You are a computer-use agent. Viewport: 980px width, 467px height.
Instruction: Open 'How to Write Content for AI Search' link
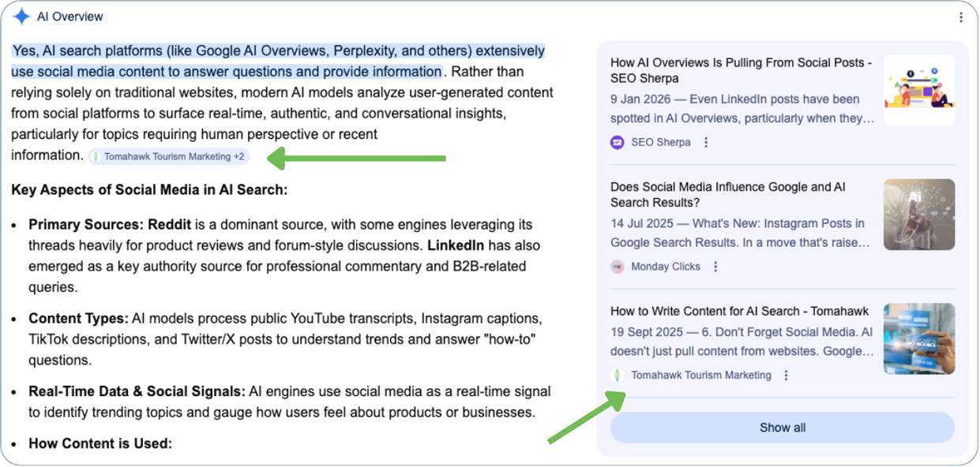[x=739, y=311]
